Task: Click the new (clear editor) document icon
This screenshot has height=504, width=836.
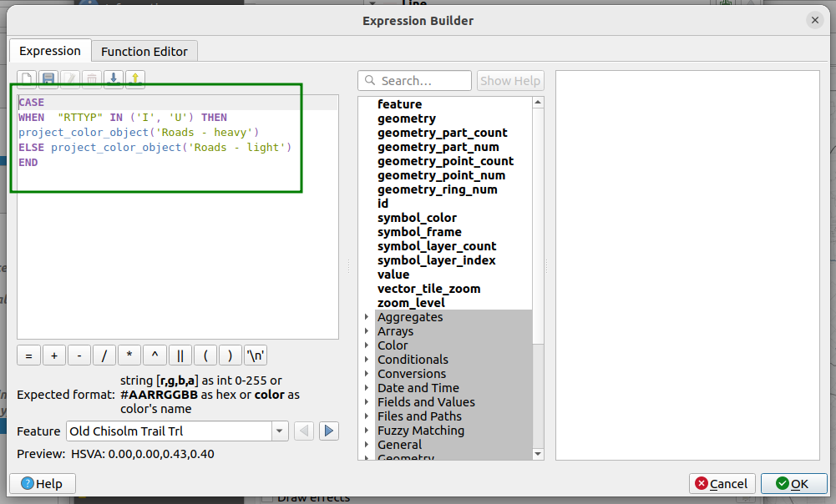Action: point(28,79)
